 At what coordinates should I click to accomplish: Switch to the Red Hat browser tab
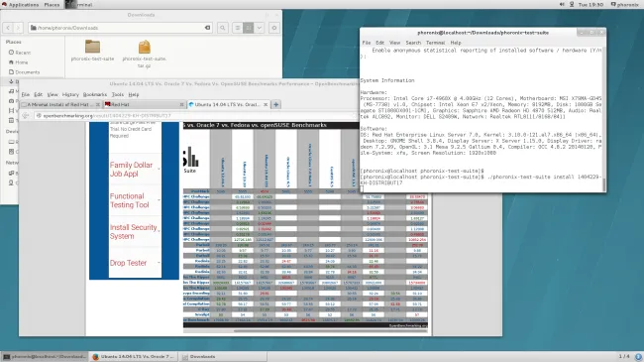tap(144, 104)
